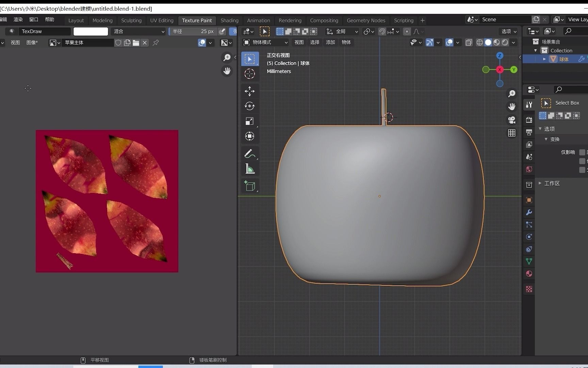This screenshot has height=368, width=588.
Task: Toggle pen pressure for radius
Action: point(222,31)
